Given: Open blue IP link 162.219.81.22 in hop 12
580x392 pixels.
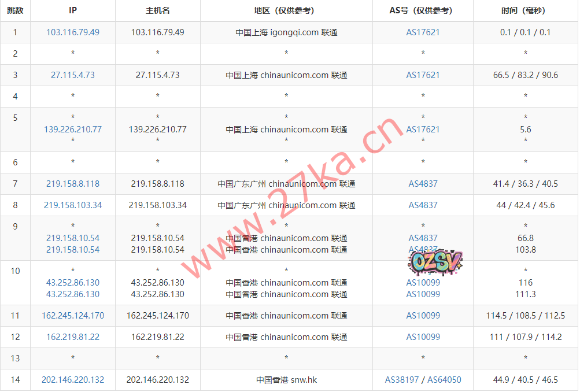Looking at the screenshot, I should point(73,337).
